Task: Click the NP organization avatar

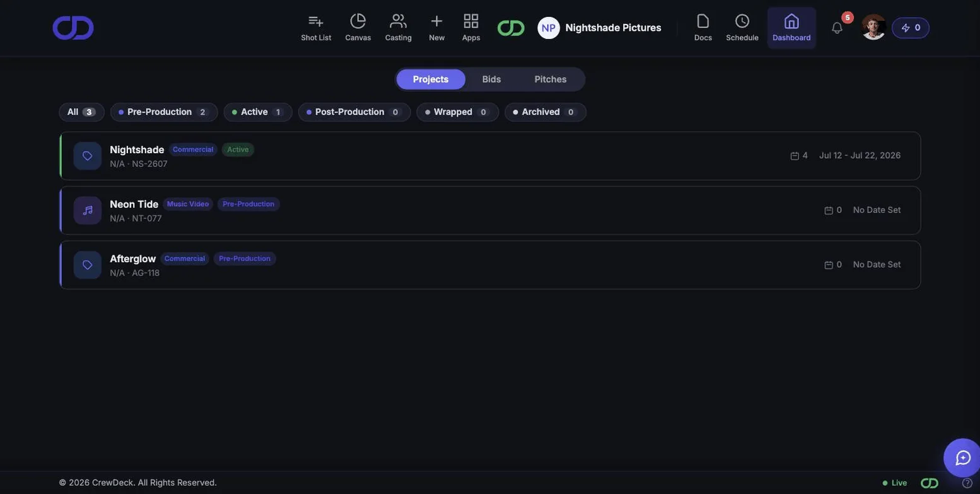Action: click(549, 28)
